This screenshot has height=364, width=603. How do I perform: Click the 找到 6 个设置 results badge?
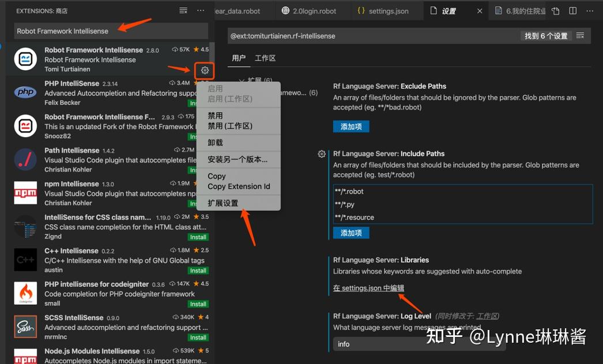[x=546, y=36]
